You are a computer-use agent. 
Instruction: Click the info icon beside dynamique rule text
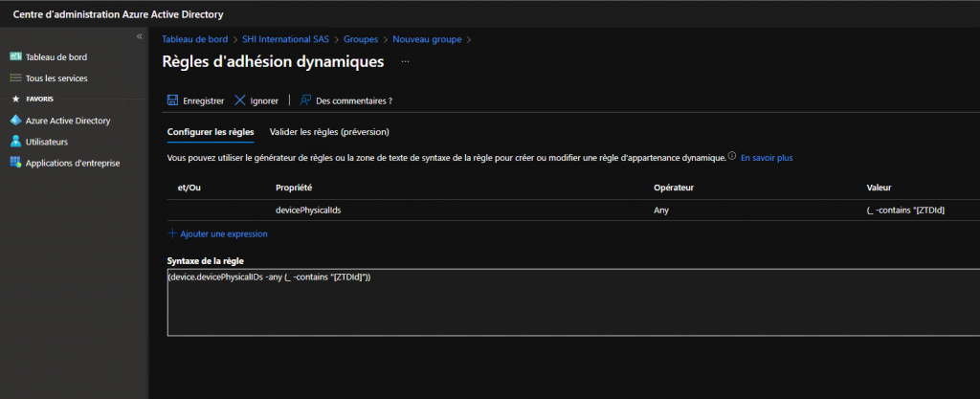click(732, 157)
